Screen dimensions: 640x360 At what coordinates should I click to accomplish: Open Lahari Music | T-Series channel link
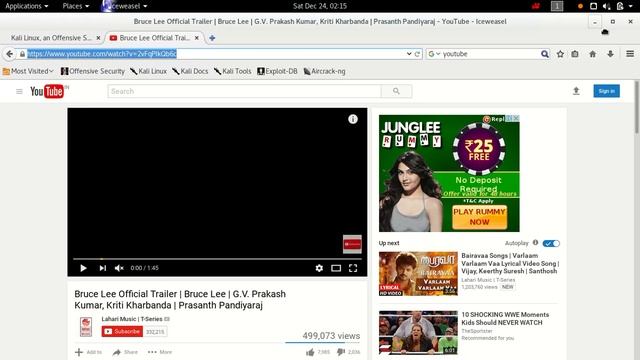pyautogui.click(x=132, y=319)
